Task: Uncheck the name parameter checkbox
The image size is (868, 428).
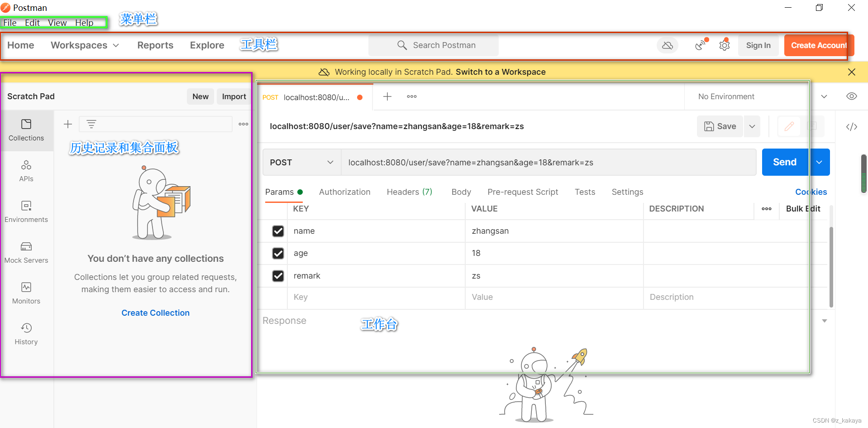Action: coord(278,231)
